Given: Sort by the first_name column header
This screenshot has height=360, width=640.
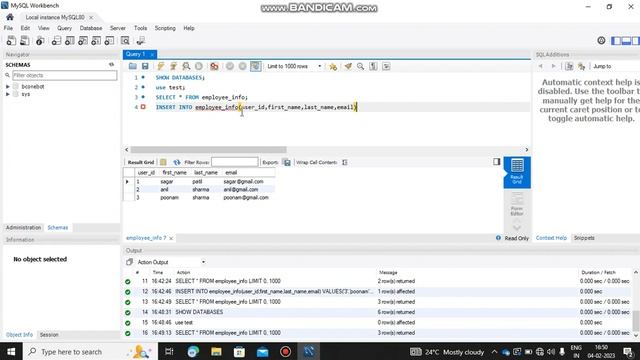Looking at the screenshot, I should [174, 173].
